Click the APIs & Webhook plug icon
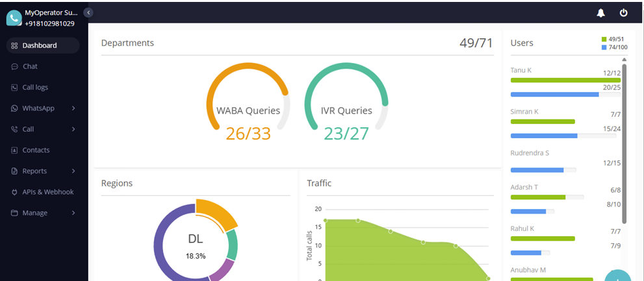Image resolution: width=644 pixels, height=281 pixels. point(14,192)
